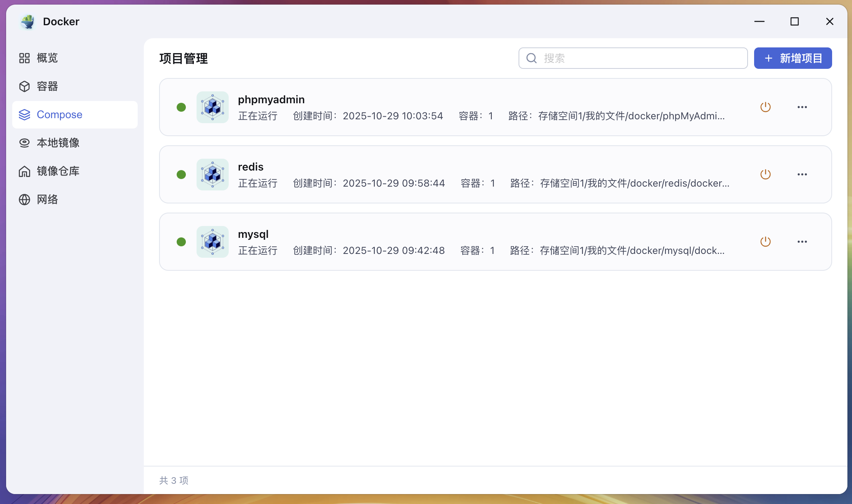The image size is (852, 504).
Task: Power off the mysql project
Action: pos(765,242)
